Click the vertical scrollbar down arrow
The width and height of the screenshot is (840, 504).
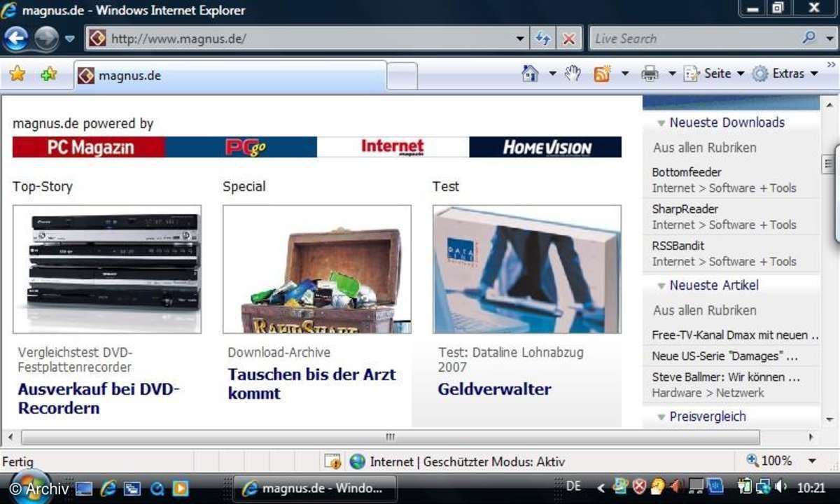click(x=829, y=419)
